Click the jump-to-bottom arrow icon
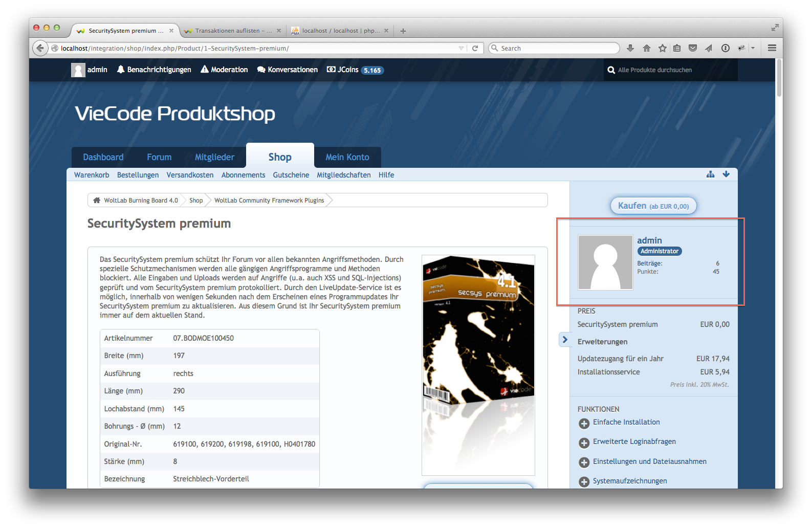The width and height of the screenshot is (812, 529). pos(726,174)
